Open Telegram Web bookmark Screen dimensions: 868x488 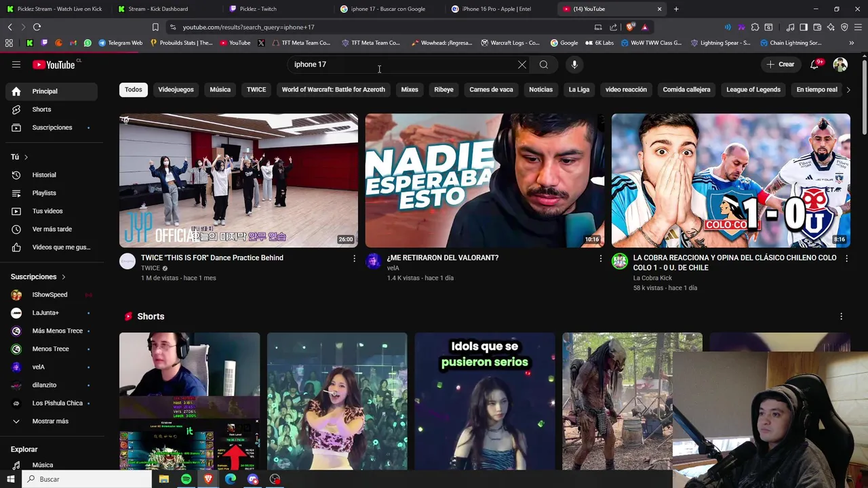pos(120,43)
